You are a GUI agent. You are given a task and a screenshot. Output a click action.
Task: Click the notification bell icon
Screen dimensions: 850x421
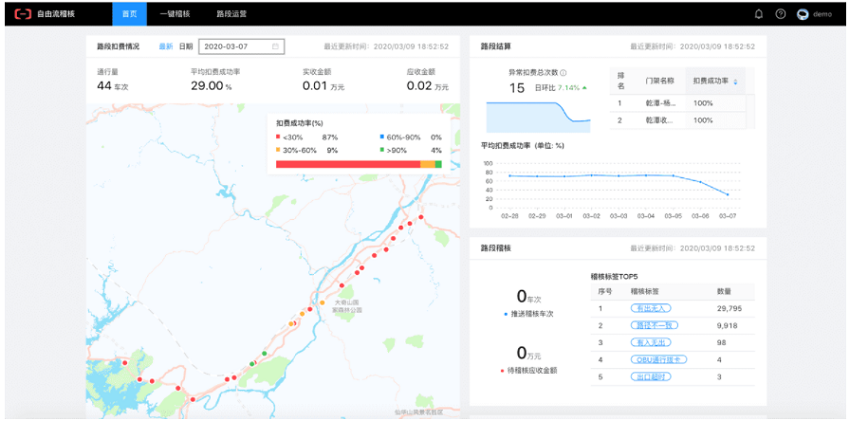pos(758,14)
